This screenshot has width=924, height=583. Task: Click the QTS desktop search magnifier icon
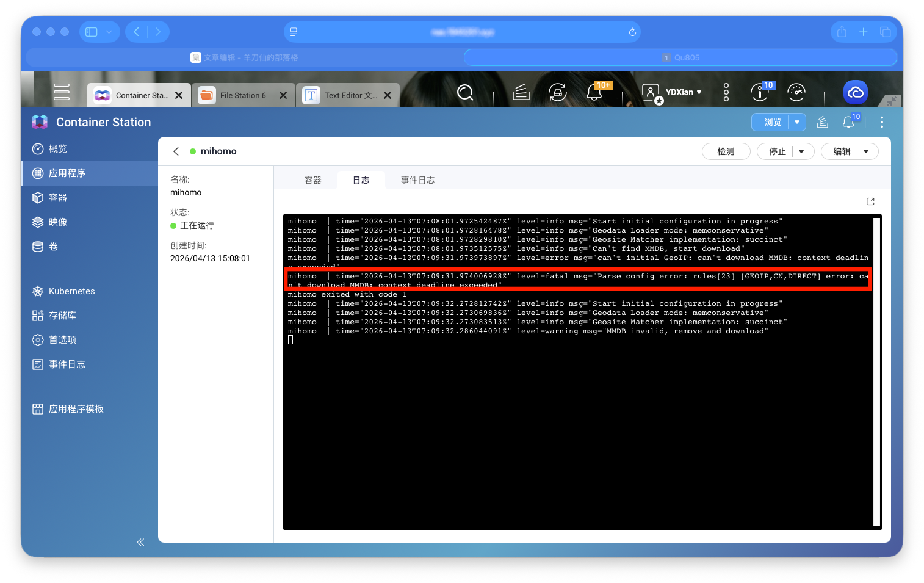tap(465, 92)
